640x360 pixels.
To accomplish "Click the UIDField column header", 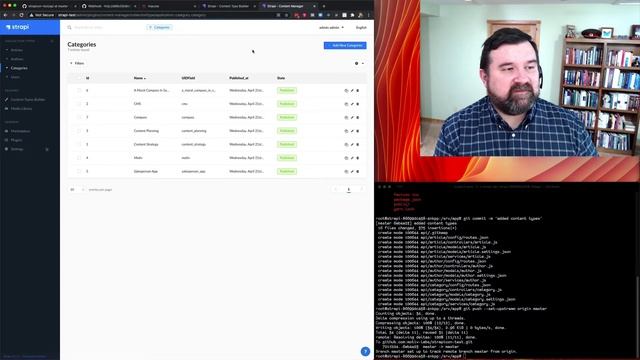I will point(188,78).
